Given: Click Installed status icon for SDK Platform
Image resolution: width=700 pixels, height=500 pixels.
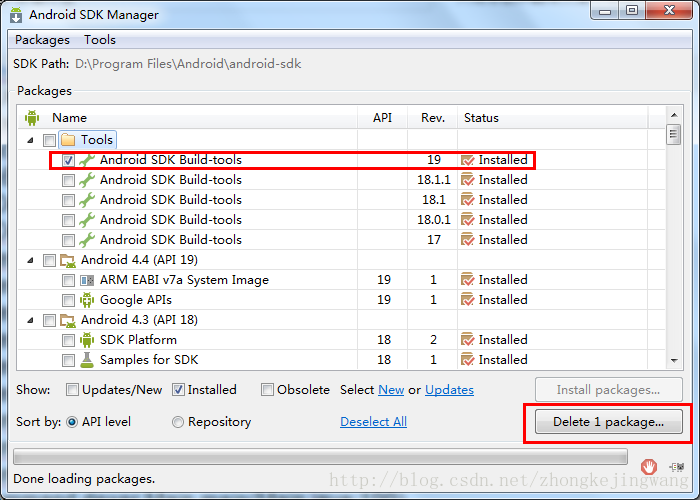Looking at the screenshot, I should click(467, 340).
